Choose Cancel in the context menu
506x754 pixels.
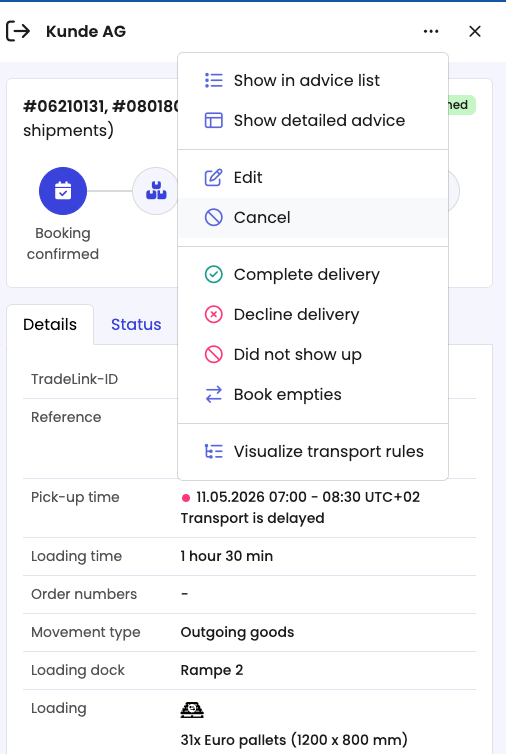click(x=313, y=217)
